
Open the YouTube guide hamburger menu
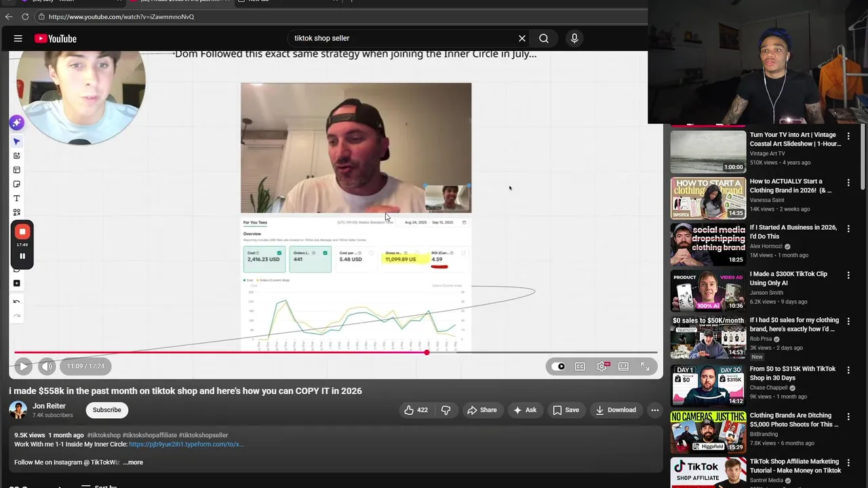[x=18, y=39]
